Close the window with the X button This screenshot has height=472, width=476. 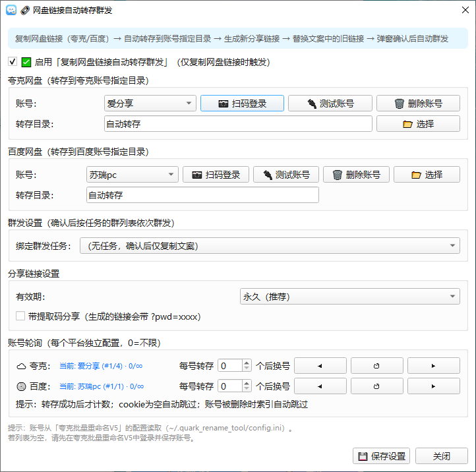click(465, 10)
